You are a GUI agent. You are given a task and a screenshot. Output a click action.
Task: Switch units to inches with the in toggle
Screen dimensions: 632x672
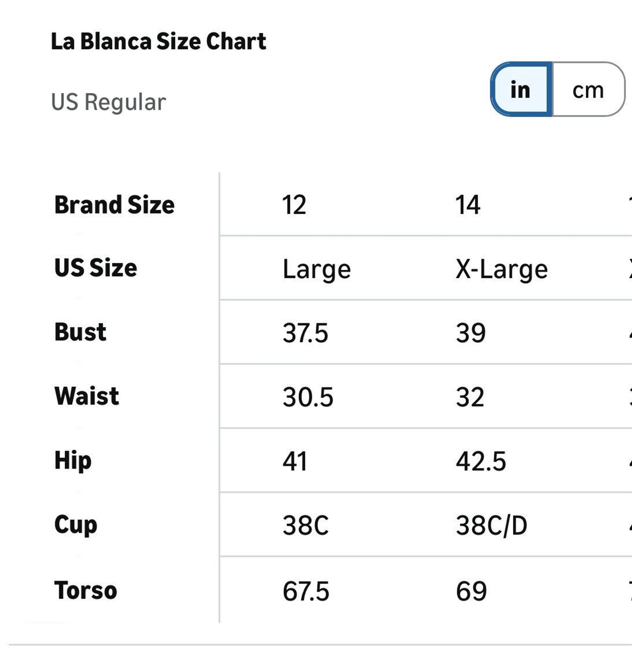[521, 89]
